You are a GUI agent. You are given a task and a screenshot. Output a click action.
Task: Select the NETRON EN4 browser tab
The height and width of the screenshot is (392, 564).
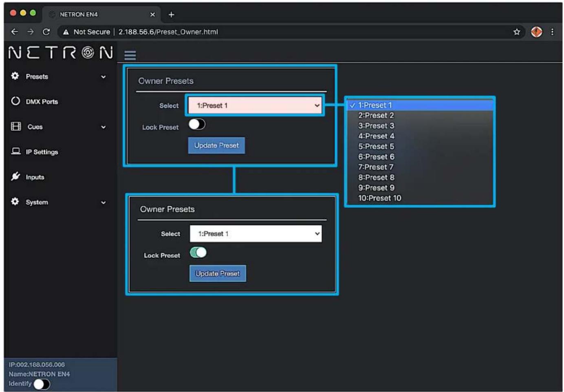(x=101, y=15)
